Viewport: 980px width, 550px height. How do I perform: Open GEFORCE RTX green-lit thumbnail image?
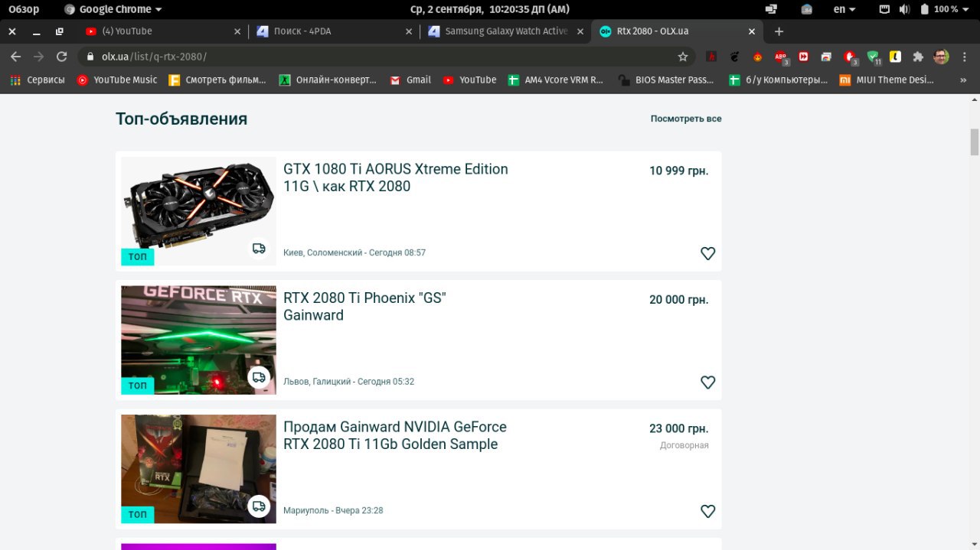click(x=198, y=340)
